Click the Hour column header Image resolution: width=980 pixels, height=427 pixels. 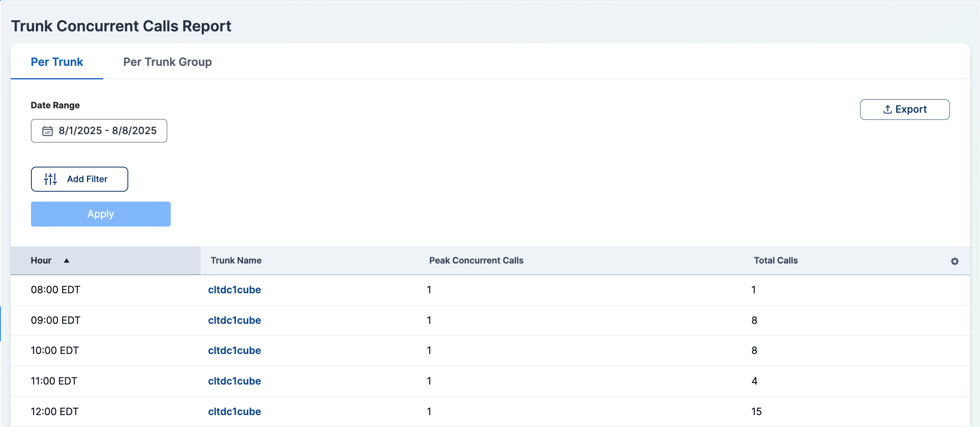41,261
